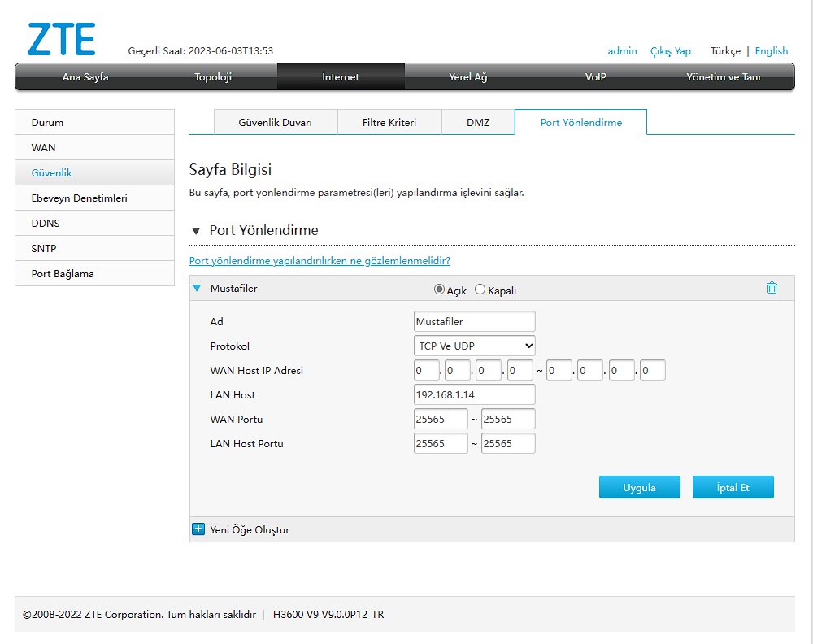Click first octet of WAN Host start IP
The width and height of the screenshot is (813, 644).
point(427,370)
